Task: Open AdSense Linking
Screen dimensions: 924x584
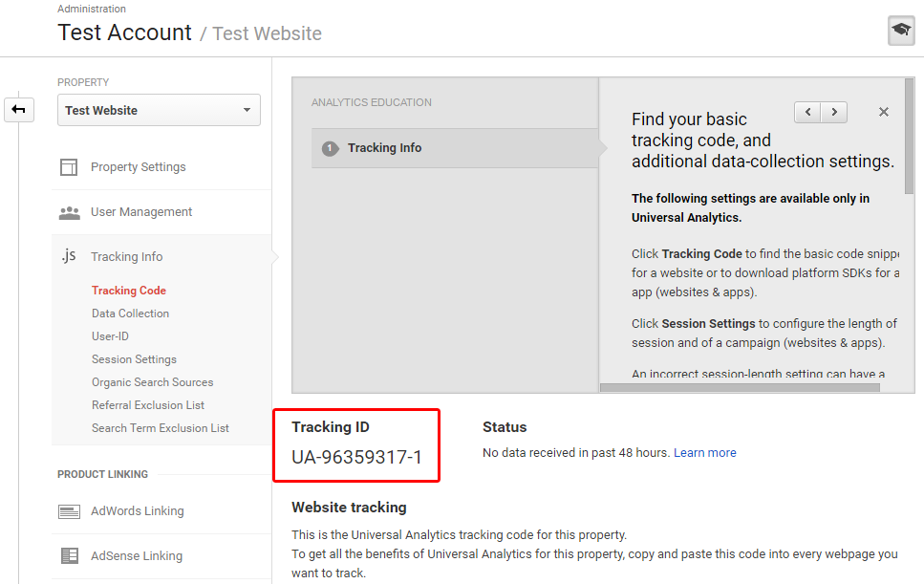Action: [137, 555]
